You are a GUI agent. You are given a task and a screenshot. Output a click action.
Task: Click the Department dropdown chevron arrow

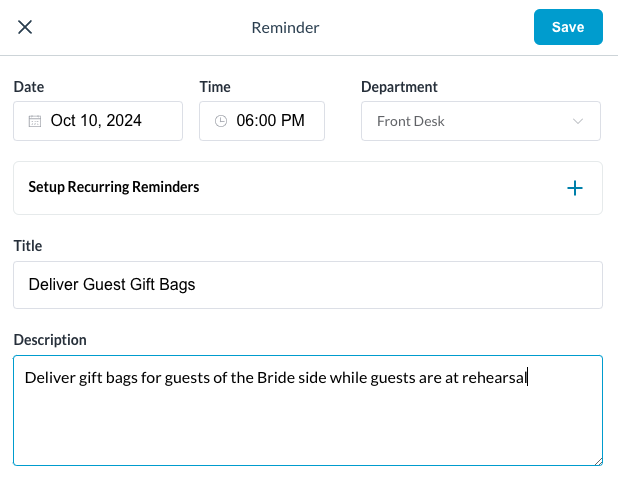point(578,122)
